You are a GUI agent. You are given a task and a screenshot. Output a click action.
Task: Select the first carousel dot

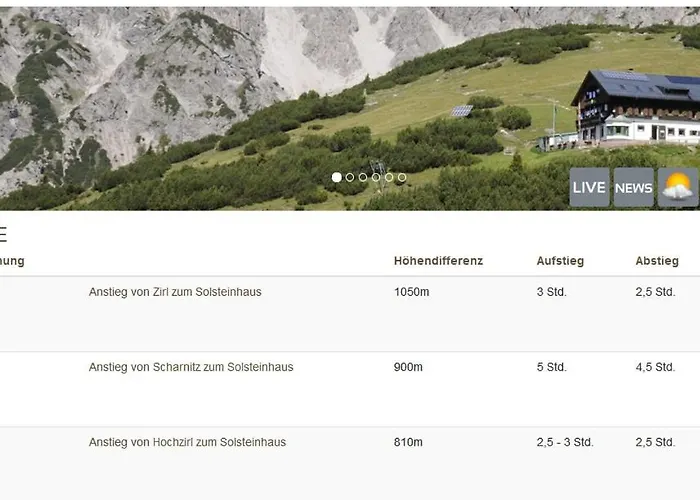click(337, 177)
